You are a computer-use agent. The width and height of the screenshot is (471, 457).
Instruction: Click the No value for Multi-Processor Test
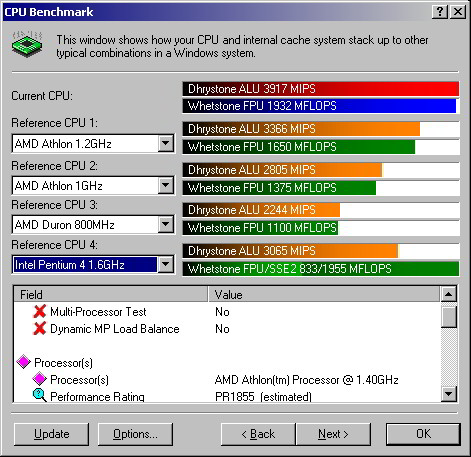coord(222,312)
